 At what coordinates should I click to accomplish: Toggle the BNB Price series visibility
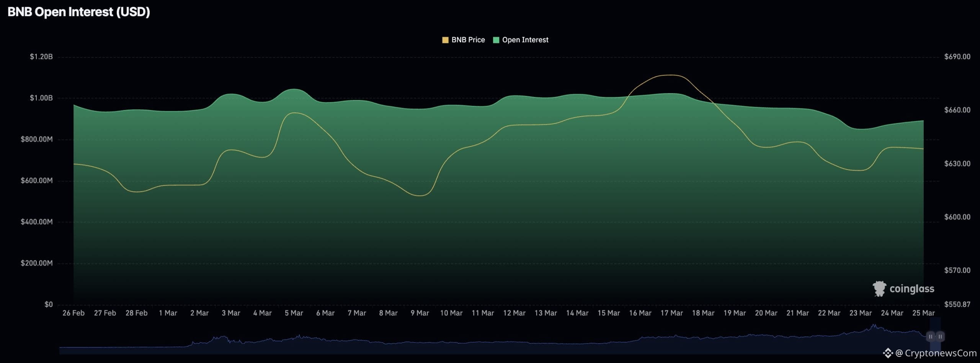tap(469, 39)
